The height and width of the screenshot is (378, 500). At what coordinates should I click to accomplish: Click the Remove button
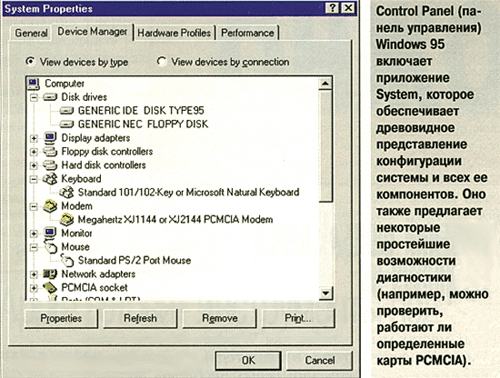pyautogui.click(x=220, y=318)
